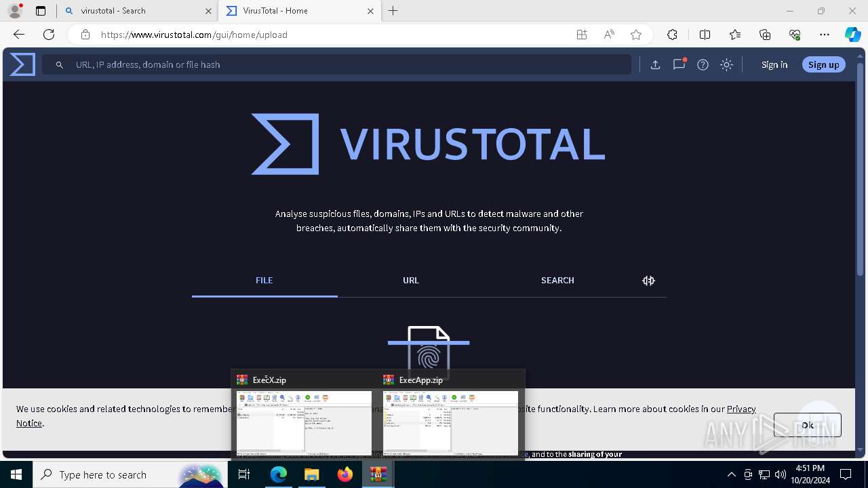
Task: Close the virustotal - Search tab
Action: tap(208, 11)
